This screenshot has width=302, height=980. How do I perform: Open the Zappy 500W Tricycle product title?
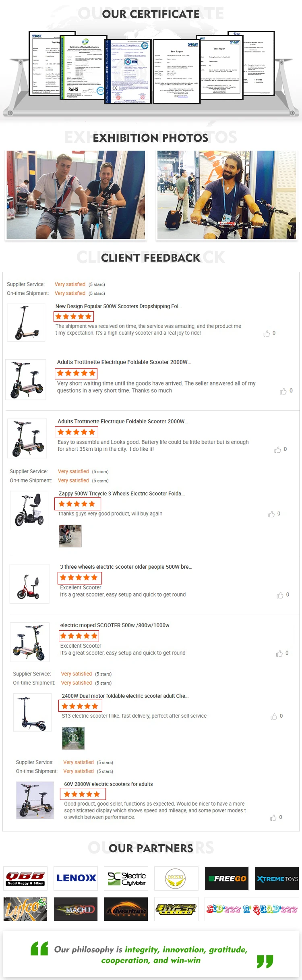(122, 493)
